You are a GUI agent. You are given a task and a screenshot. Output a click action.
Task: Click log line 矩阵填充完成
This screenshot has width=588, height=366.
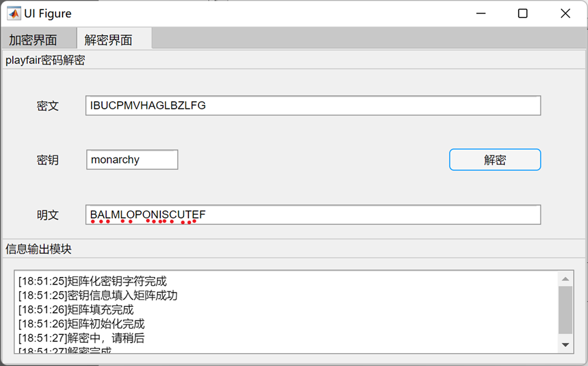click(76, 310)
